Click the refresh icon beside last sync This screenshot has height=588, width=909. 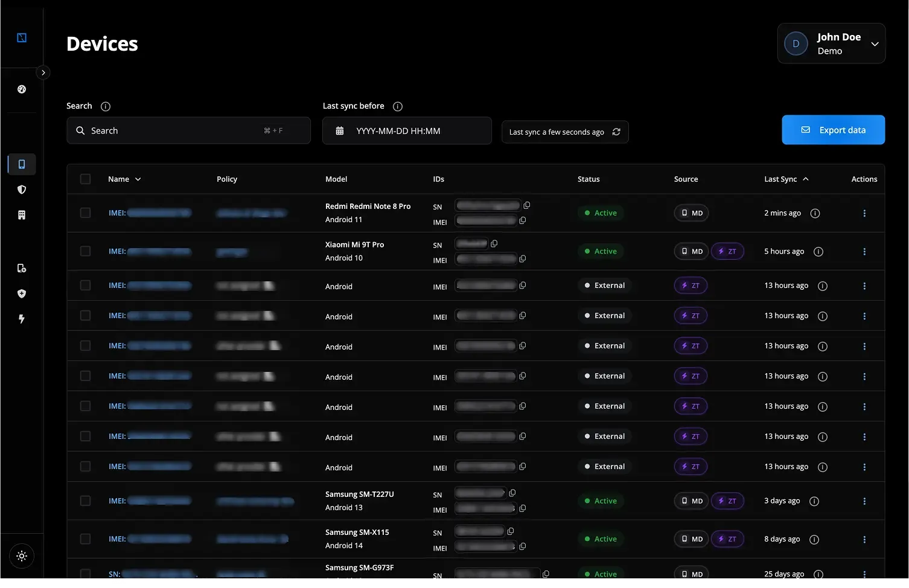click(x=616, y=132)
